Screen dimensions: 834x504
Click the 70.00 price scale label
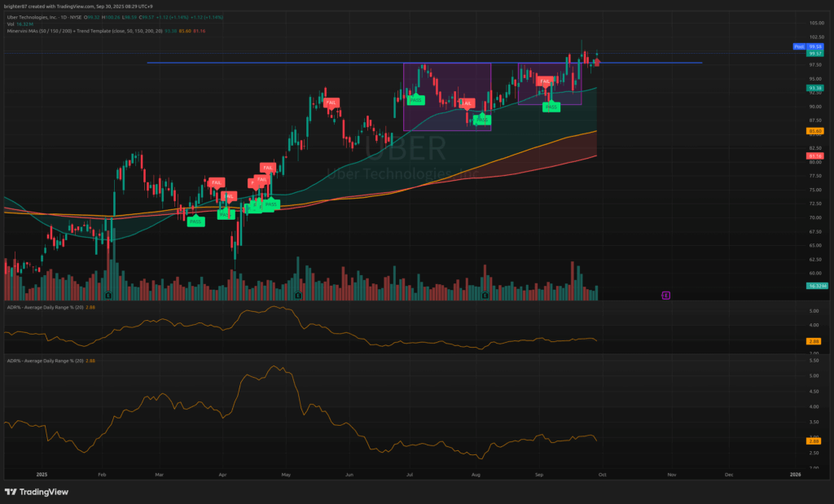point(815,217)
